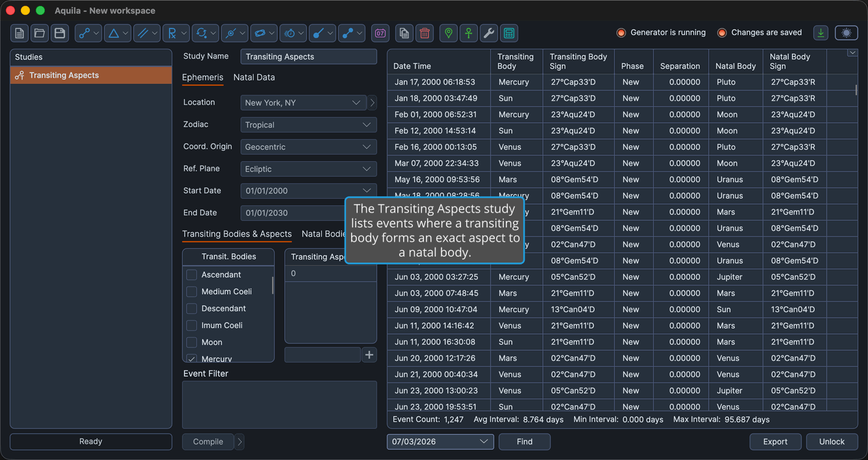Switch to the Ephemeris tab

pos(202,77)
